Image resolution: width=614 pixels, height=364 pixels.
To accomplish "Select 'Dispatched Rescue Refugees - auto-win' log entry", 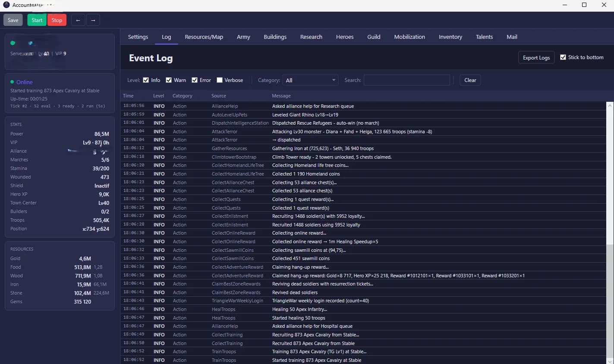I will coord(363,123).
